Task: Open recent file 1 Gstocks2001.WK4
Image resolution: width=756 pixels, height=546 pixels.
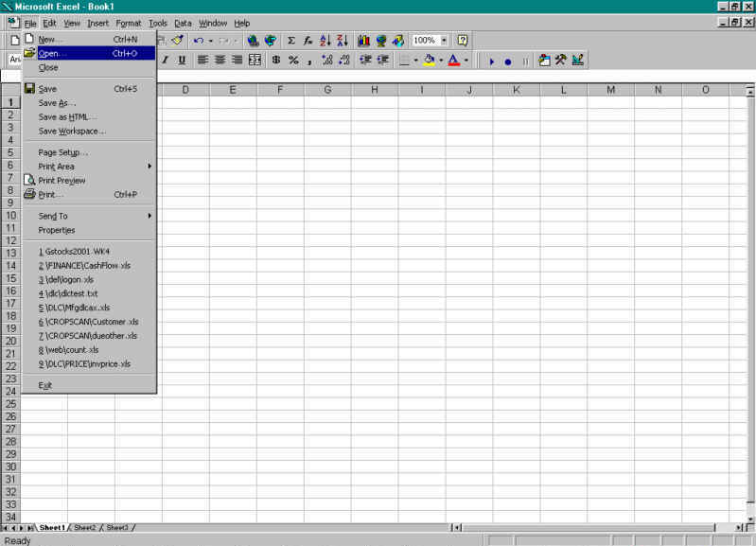Action: [89, 252]
